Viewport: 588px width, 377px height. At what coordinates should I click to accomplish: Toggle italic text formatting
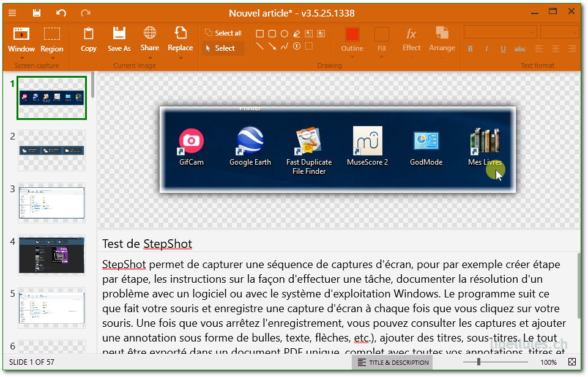pos(487,49)
